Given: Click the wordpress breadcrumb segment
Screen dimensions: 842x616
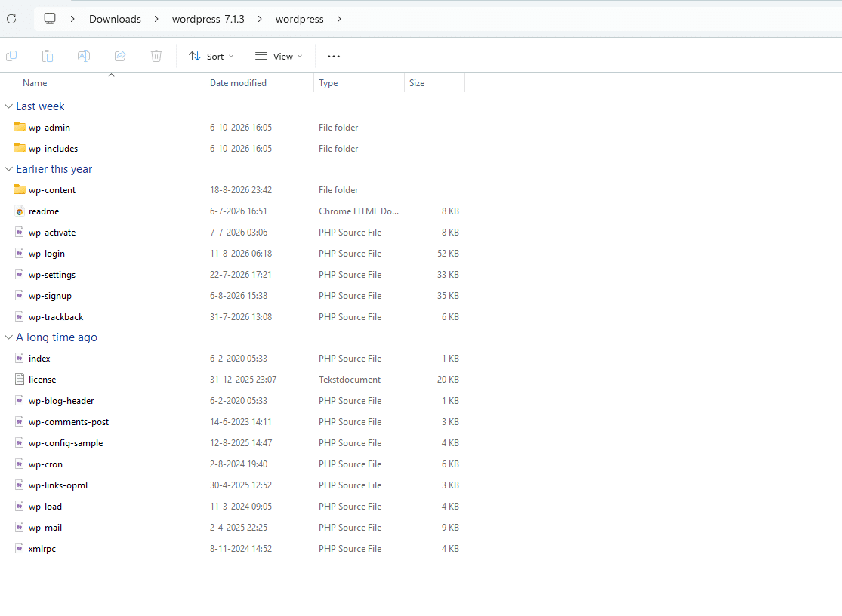Looking at the screenshot, I should (300, 20).
